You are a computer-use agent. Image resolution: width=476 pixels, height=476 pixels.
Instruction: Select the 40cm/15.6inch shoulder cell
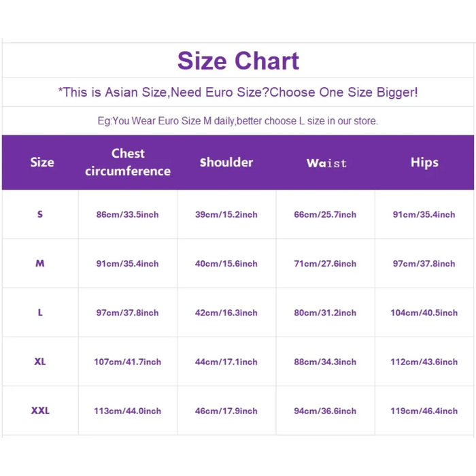click(x=226, y=264)
